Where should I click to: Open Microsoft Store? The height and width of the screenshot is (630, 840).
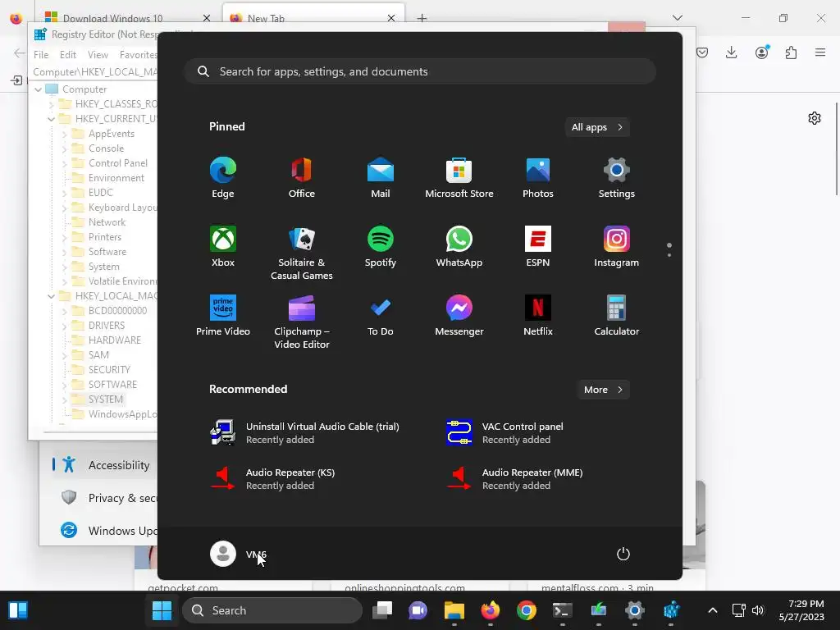pyautogui.click(x=459, y=177)
